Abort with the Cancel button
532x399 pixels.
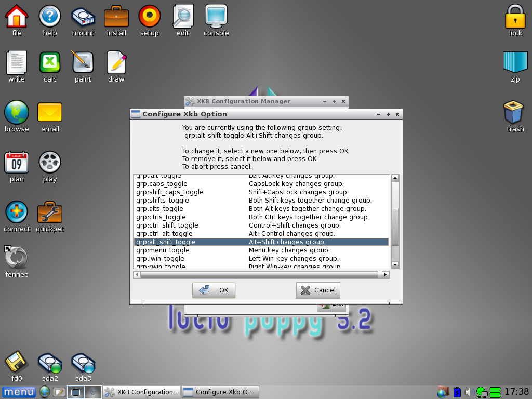(x=318, y=290)
